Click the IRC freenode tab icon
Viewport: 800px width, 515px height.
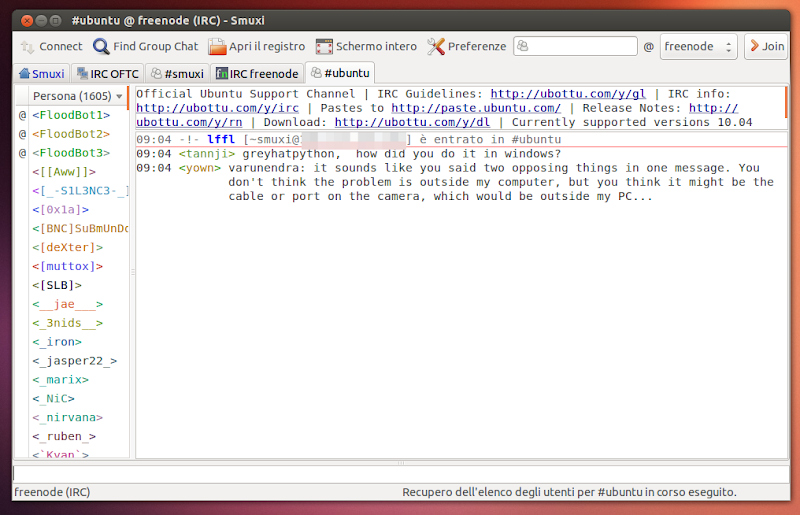pos(221,73)
